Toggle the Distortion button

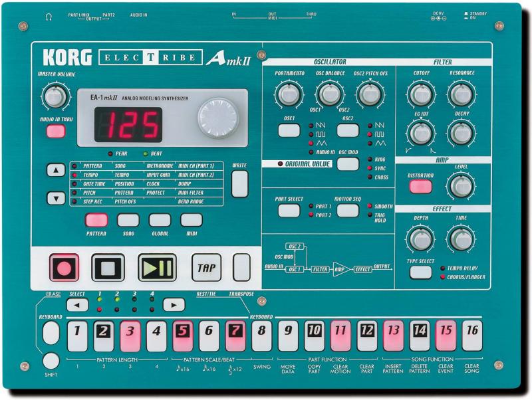point(420,187)
